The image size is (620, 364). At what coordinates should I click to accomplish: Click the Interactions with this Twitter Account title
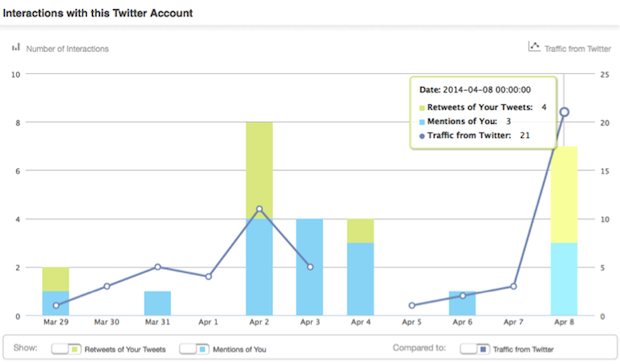(x=98, y=13)
